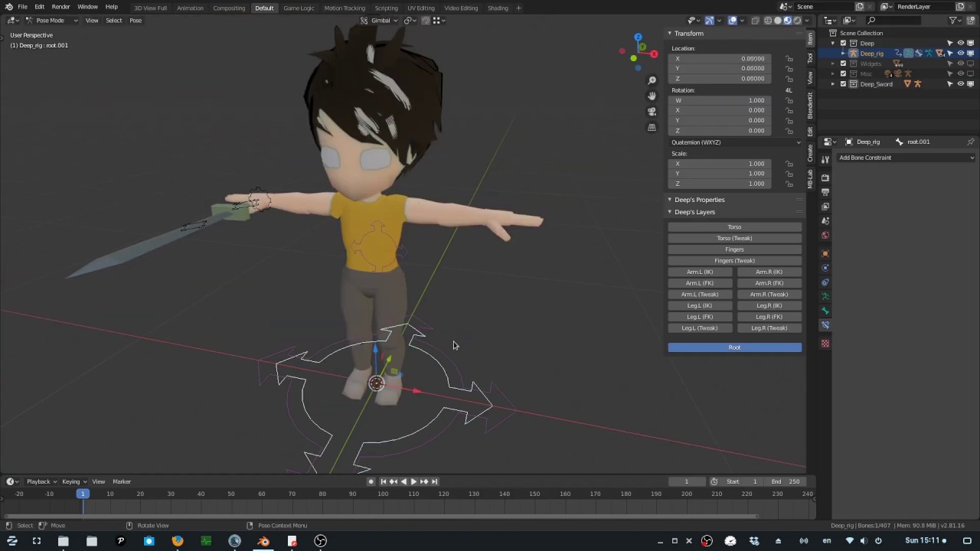Switch to the UV Editing workspace tab
This screenshot has width=980, height=551.
(x=420, y=8)
